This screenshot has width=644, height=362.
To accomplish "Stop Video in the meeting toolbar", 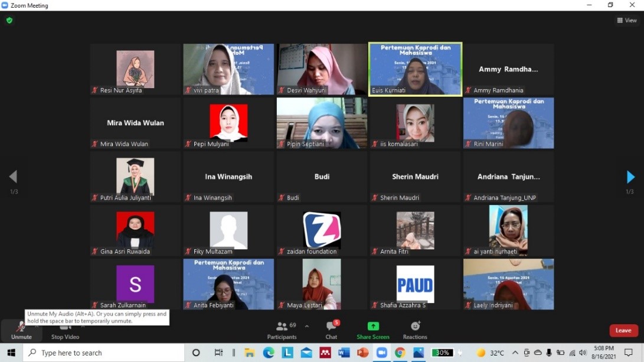I will pos(65,331).
